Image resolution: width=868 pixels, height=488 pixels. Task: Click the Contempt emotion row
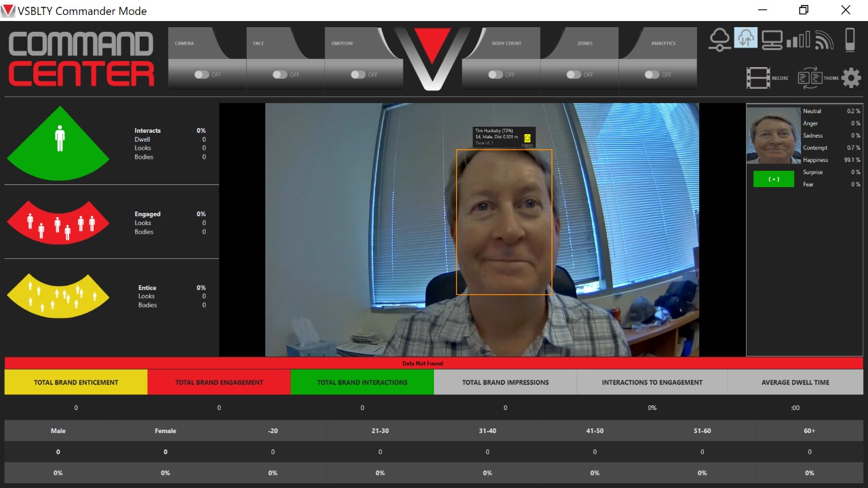click(831, 148)
